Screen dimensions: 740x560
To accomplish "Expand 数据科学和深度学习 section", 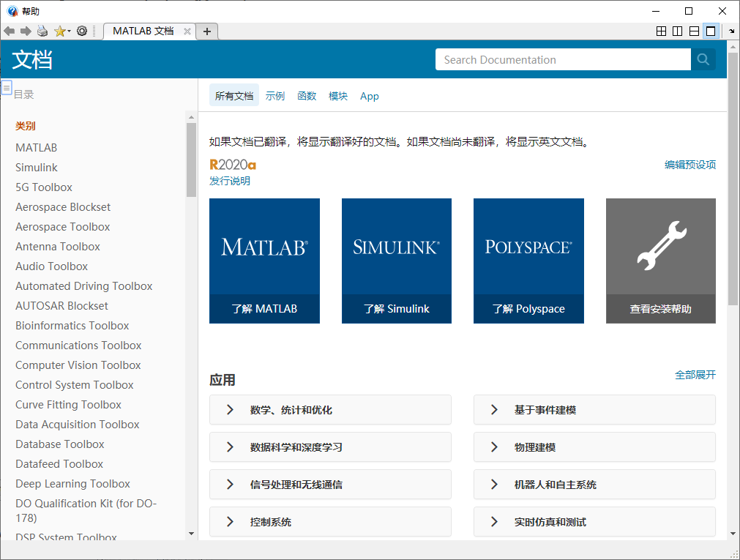I will tap(330, 447).
